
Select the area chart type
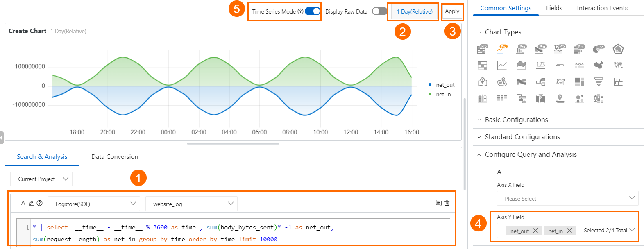point(521,65)
